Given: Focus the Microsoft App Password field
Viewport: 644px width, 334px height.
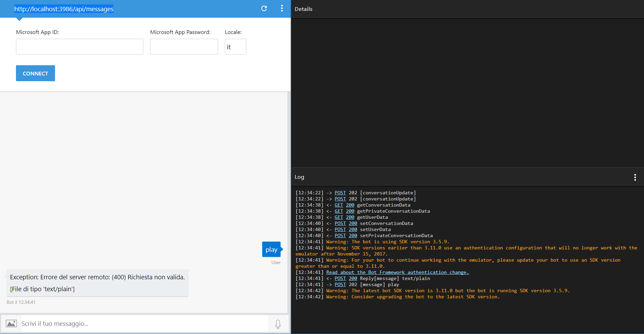Looking at the screenshot, I should click(x=184, y=47).
